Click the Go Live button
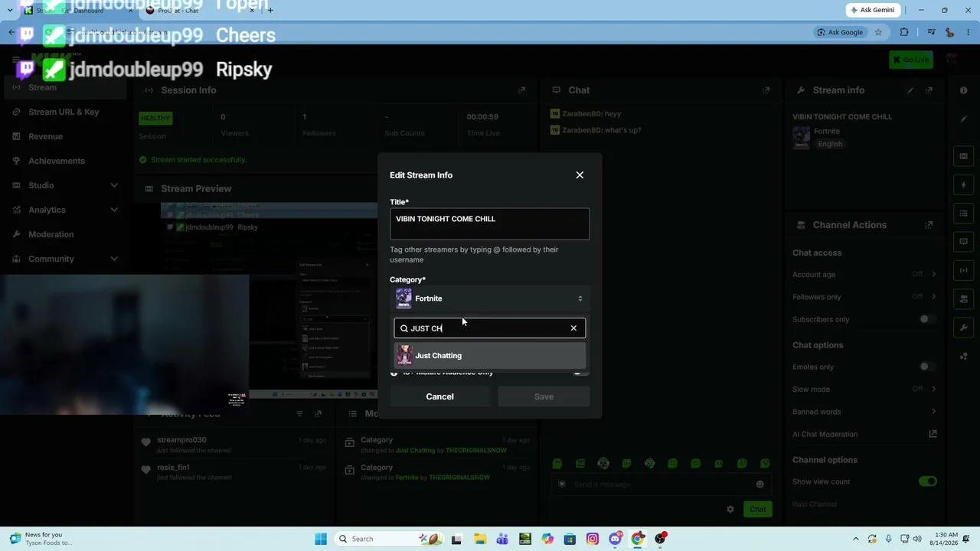The height and width of the screenshot is (551, 980). point(911,60)
